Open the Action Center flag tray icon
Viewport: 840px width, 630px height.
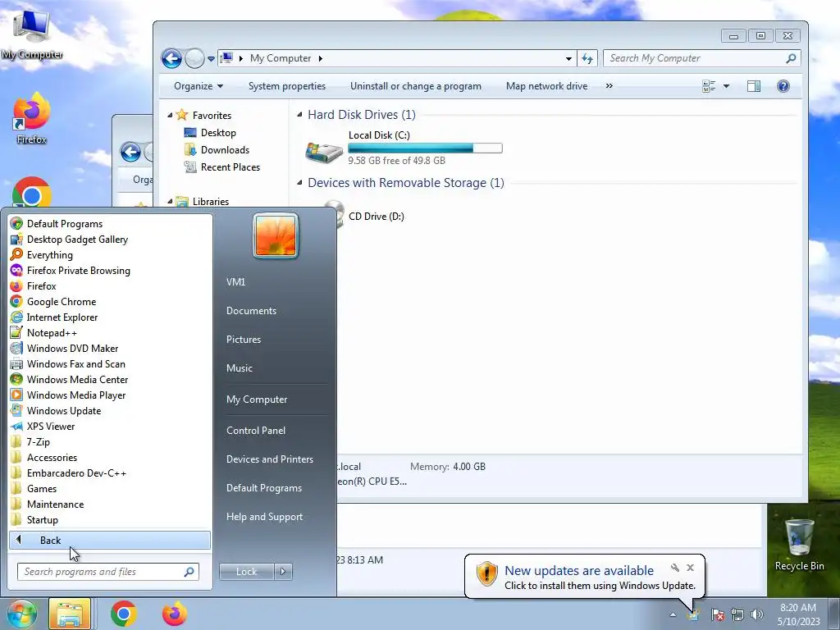point(718,614)
